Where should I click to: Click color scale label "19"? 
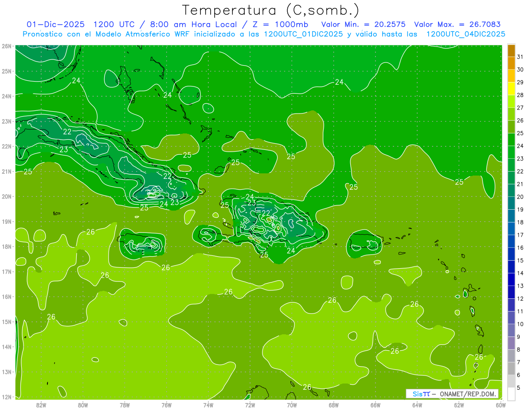click(520, 210)
